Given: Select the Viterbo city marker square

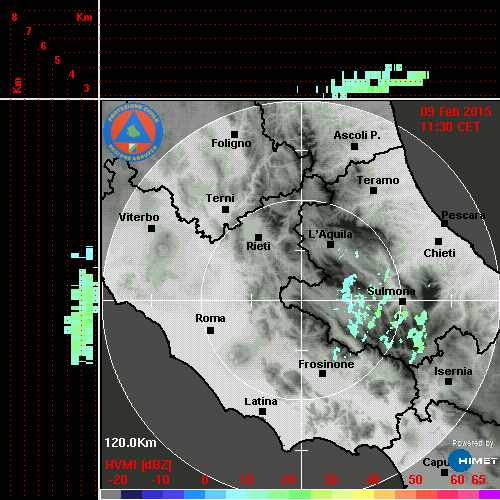Looking at the screenshot, I should click(151, 228).
